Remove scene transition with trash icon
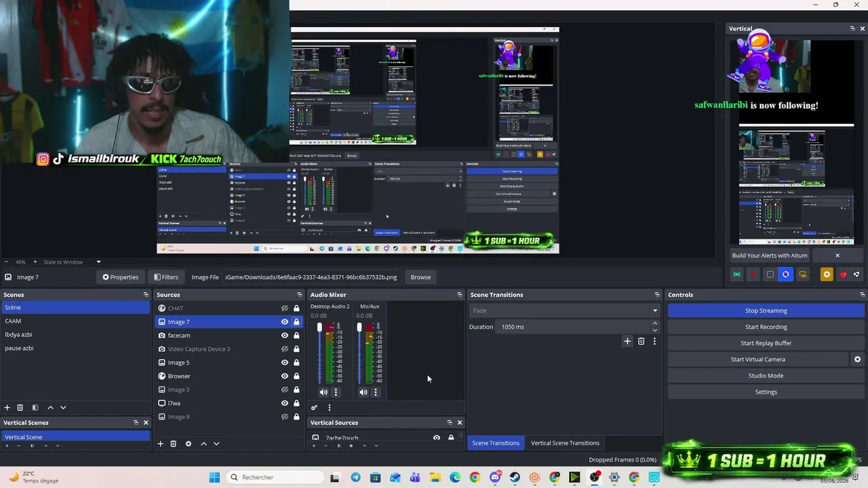The height and width of the screenshot is (488, 868). [x=641, y=342]
